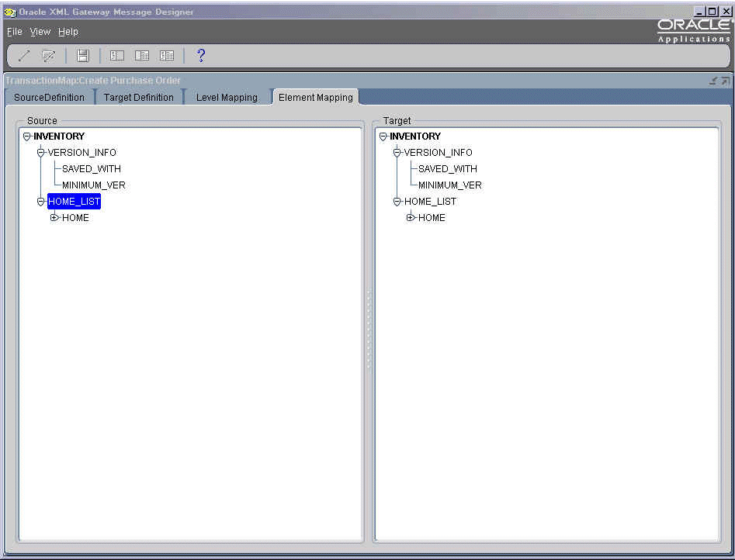Switch to the SourceDefinition tab

pos(49,97)
